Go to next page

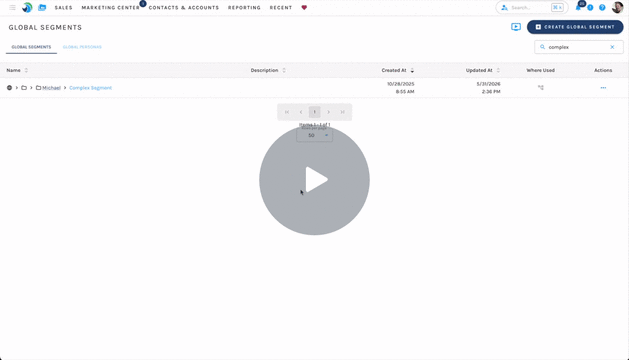click(329, 112)
